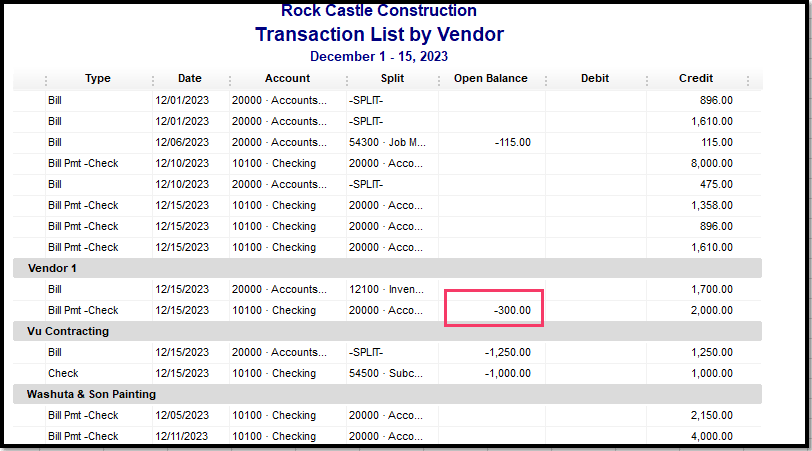Click the 1,700.00 credit amount
The height and width of the screenshot is (451, 812).
(x=712, y=289)
